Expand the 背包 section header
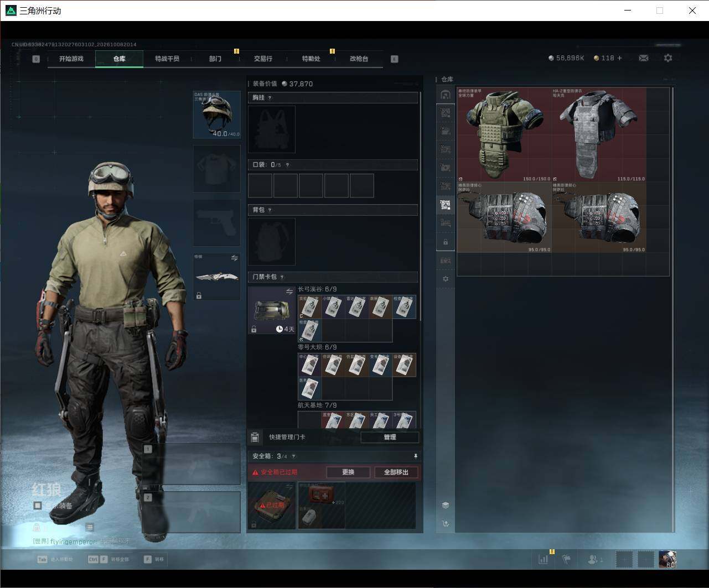The image size is (709, 588). [333, 210]
